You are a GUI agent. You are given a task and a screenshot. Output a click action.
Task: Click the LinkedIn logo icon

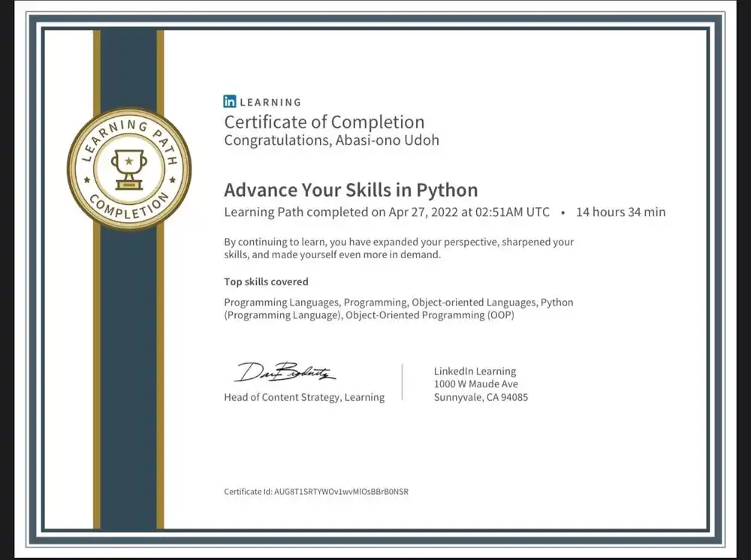tap(228, 101)
